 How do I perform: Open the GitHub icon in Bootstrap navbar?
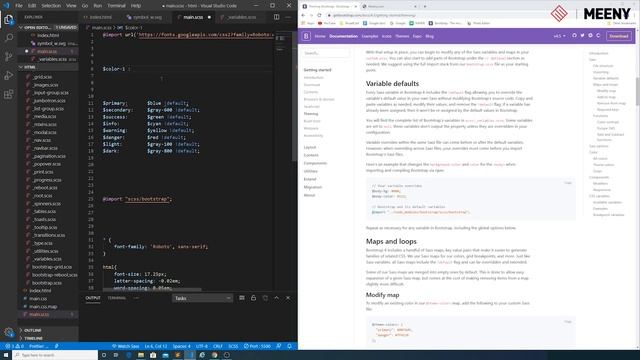click(x=574, y=36)
